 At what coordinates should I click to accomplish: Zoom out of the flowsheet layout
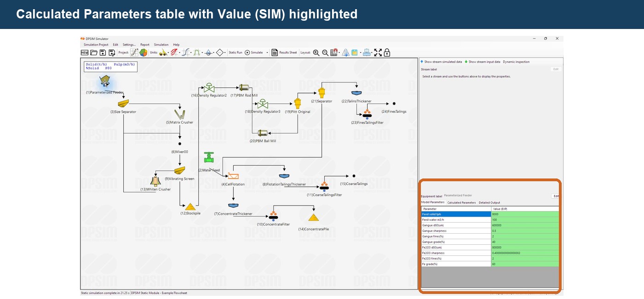click(325, 52)
